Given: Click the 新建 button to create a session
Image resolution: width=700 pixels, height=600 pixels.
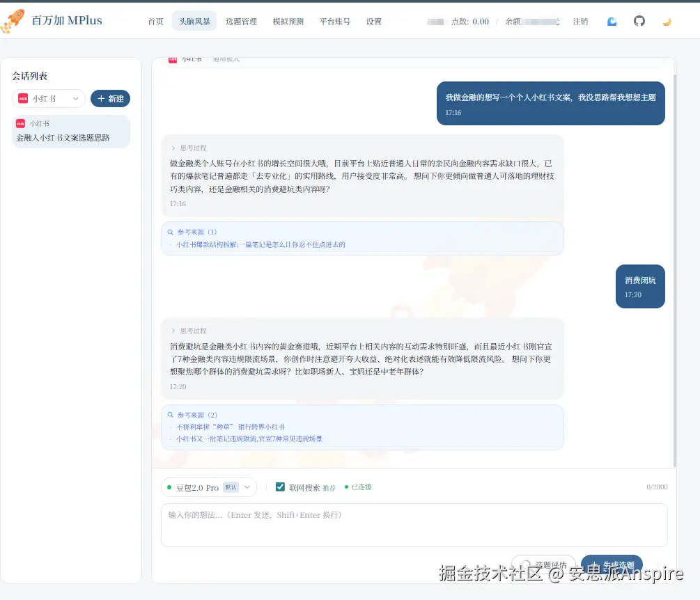Looking at the screenshot, I should [x=110, y=99].
